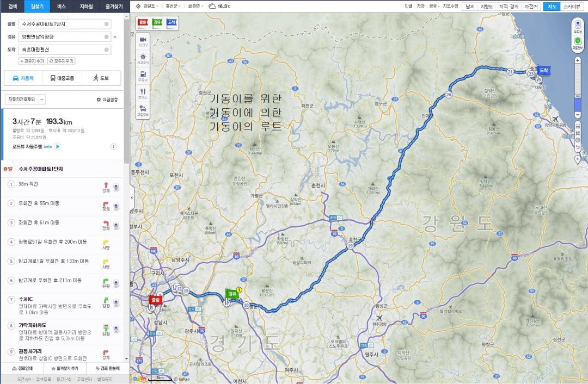The height and width of the screenshot is (384, 588).
Task: Show 휴게소 rest areas on map
Action: click(x=143, y=93)
